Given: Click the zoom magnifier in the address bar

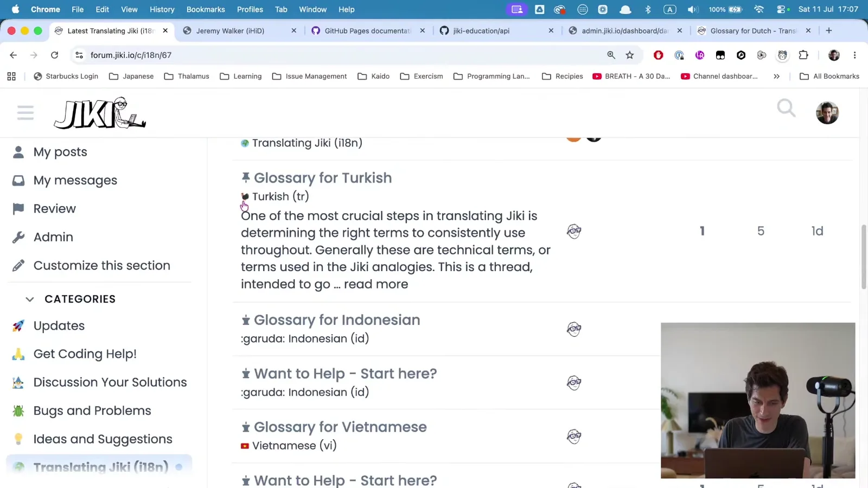Looking at the screenshot, I should 611,55.
